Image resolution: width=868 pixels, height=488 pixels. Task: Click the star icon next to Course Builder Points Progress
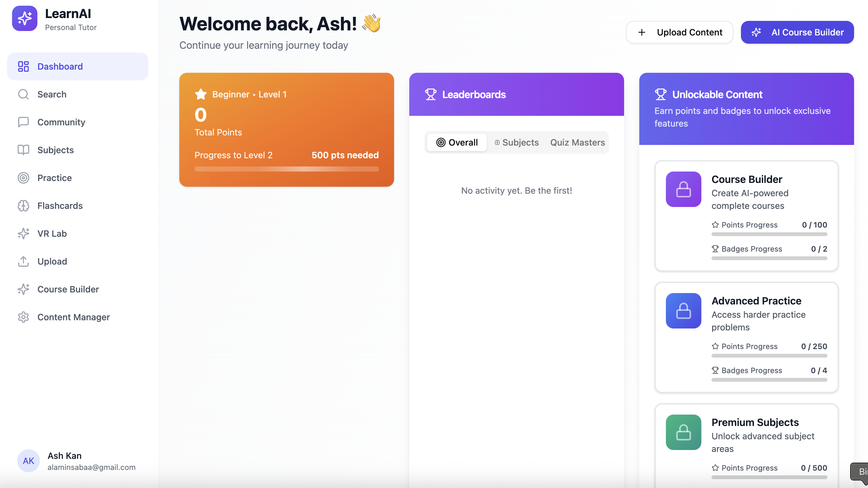(715, 225)
